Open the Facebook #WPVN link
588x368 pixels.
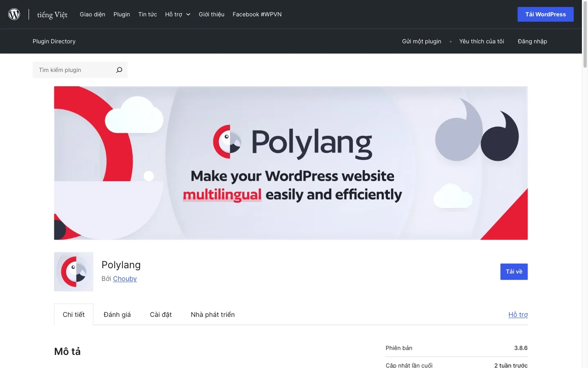(x=257, y=14)
